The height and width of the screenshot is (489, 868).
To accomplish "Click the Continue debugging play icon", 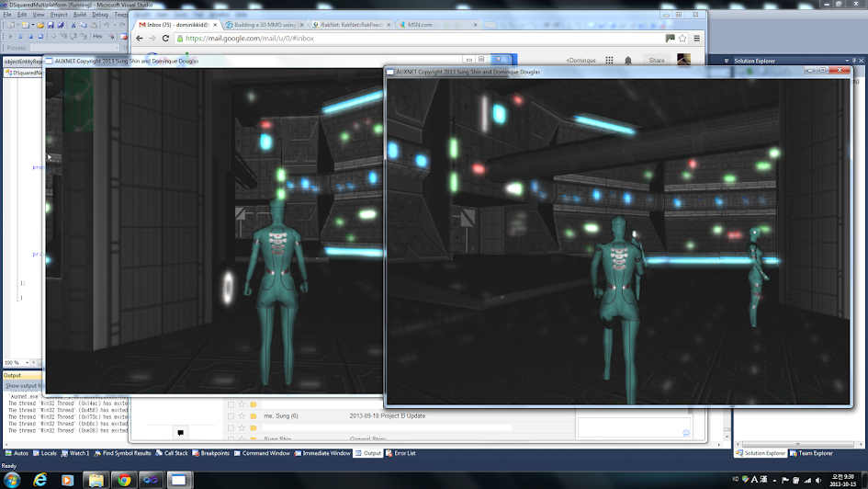I will click(x=10, y=37).
